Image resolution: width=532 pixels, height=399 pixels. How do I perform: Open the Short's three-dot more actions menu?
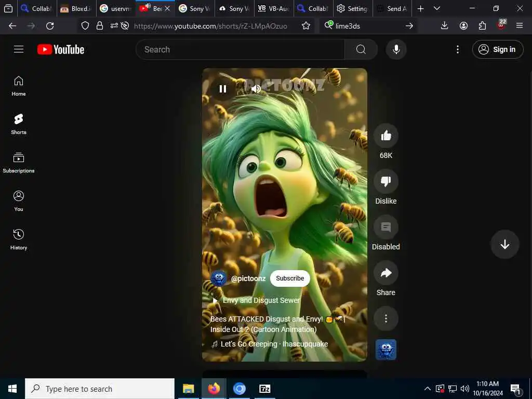[x=386, y=318]
